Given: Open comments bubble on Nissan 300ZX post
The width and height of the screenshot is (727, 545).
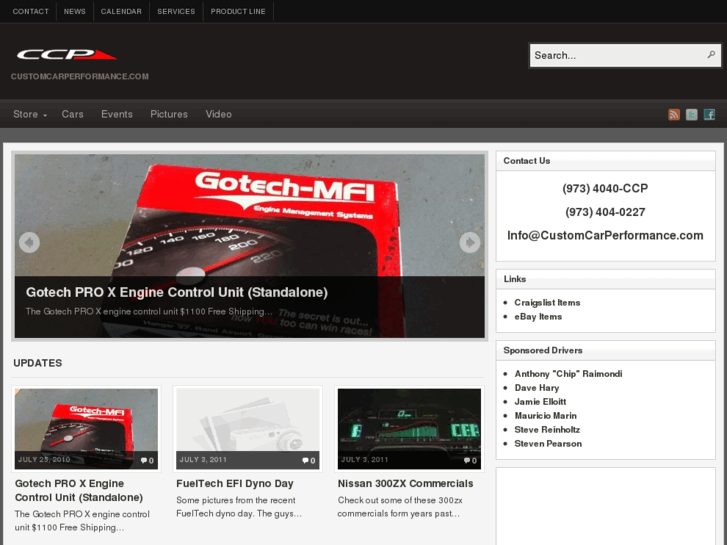Looking at the screenshot, I should 470,461.
